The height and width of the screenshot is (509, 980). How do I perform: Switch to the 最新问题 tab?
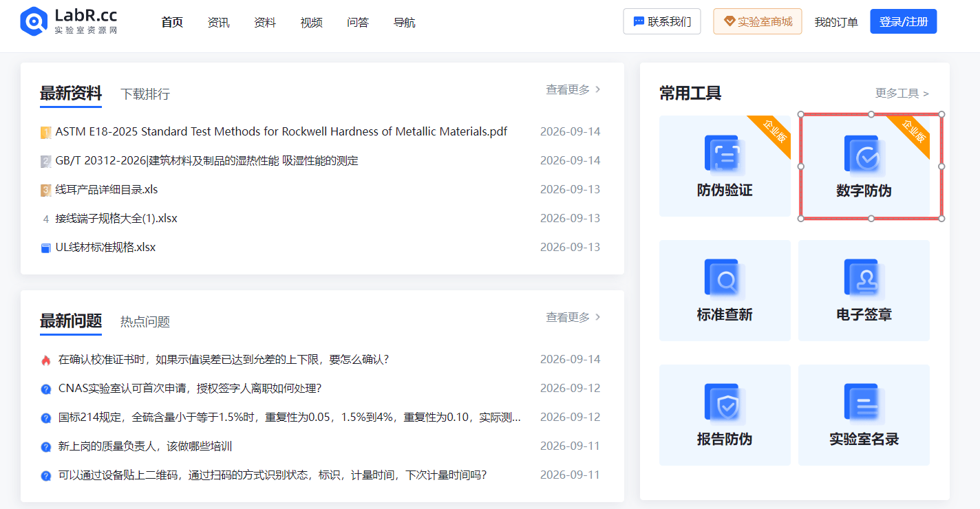[71, 321]
